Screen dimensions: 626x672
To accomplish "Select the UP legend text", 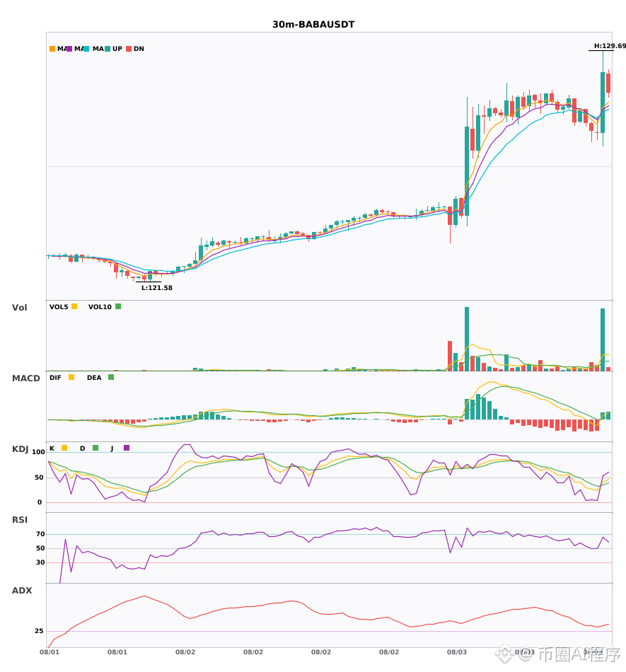I will click(x=117, y=49).
